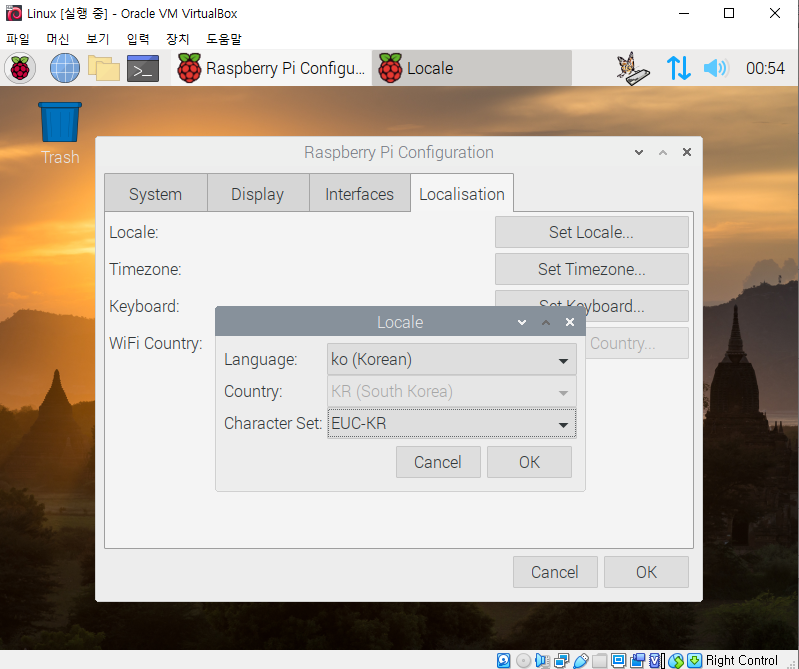Click VirtualBox keyboard capture arrow icon

[695, 660]
